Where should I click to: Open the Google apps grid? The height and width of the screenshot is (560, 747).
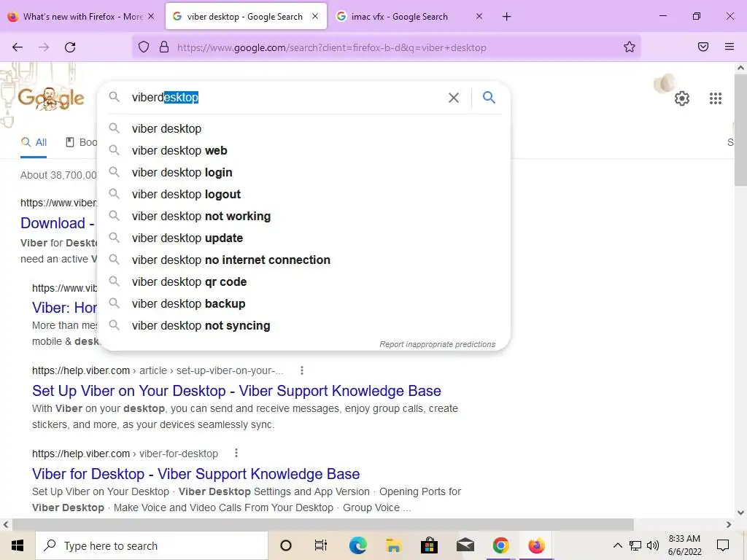point(715,98)
